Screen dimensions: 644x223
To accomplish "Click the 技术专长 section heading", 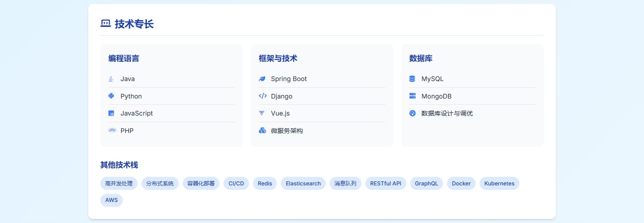I will coord(134,24).
